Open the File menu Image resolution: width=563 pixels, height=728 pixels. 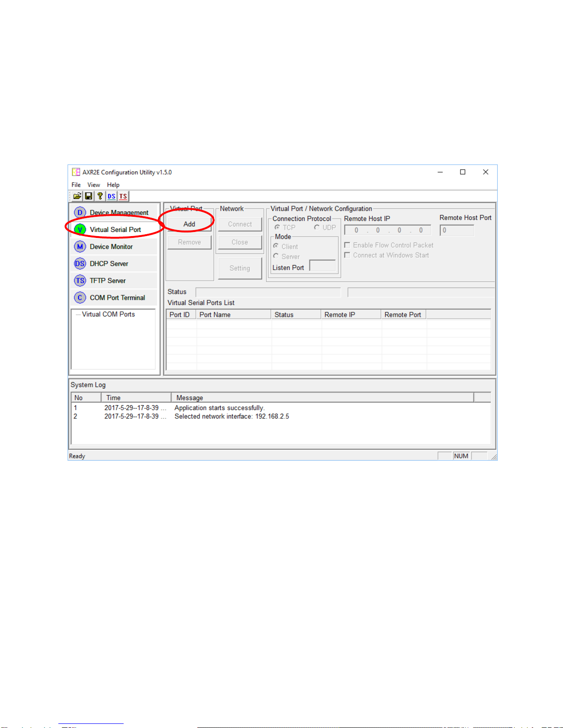(x=76, y=185)
